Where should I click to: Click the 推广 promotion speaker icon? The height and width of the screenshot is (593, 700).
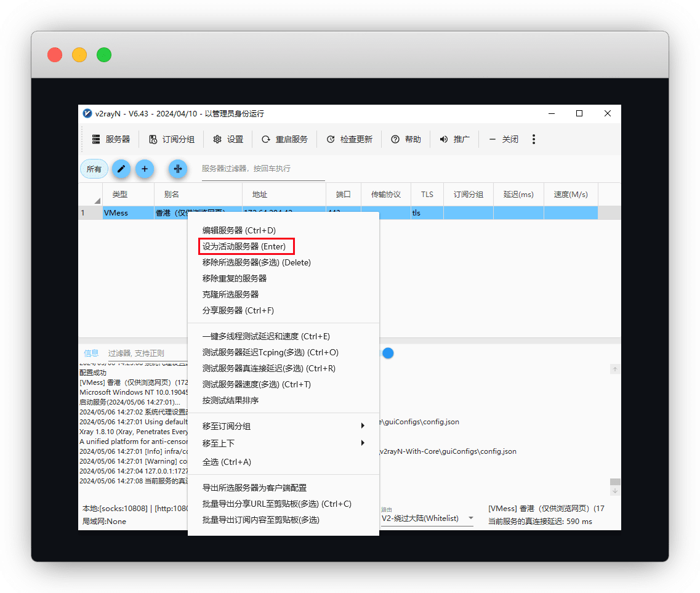(x=444, y=139)
